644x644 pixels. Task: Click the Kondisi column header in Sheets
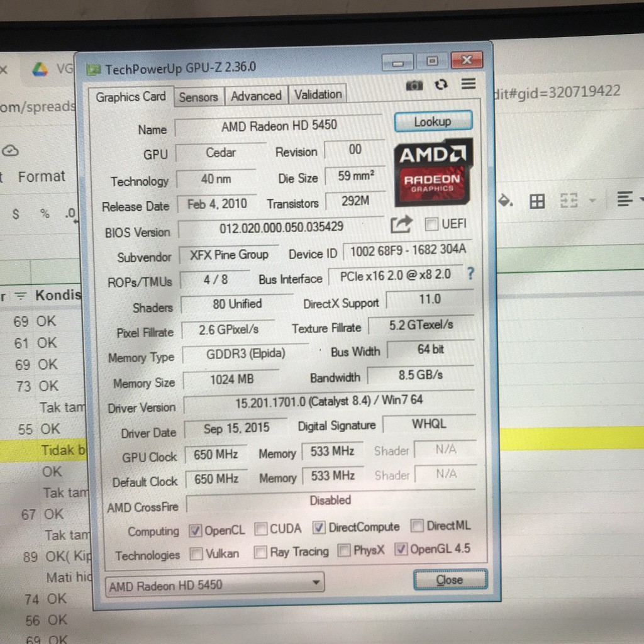[57, 296]
